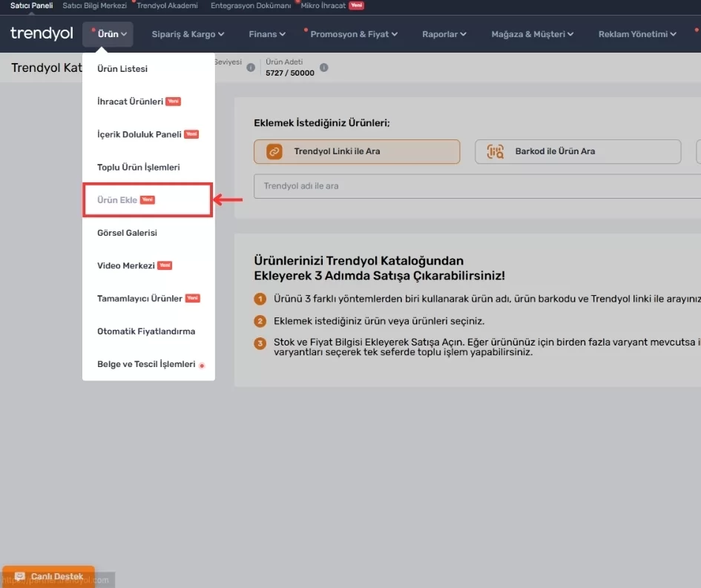The image size is (701, 588).
Task: Expand Mağaza & Müşteri menu
Action: (532, 34)
